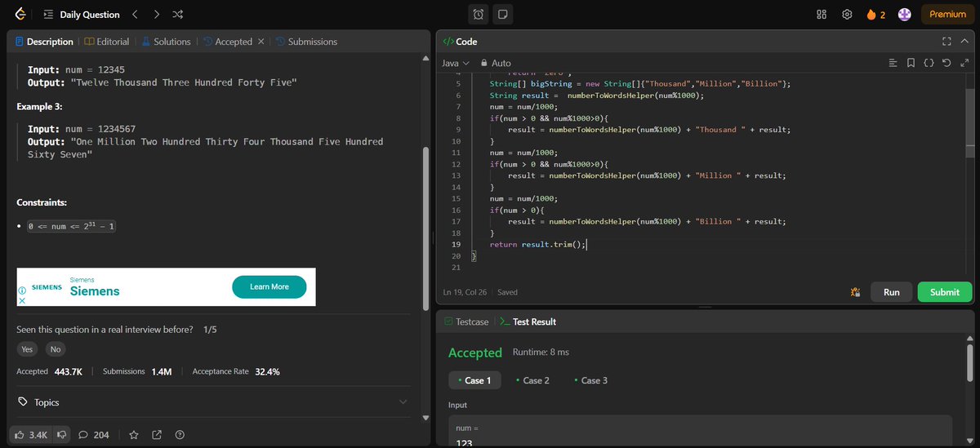Click the test result scrollbar

(x=969, y=363)
